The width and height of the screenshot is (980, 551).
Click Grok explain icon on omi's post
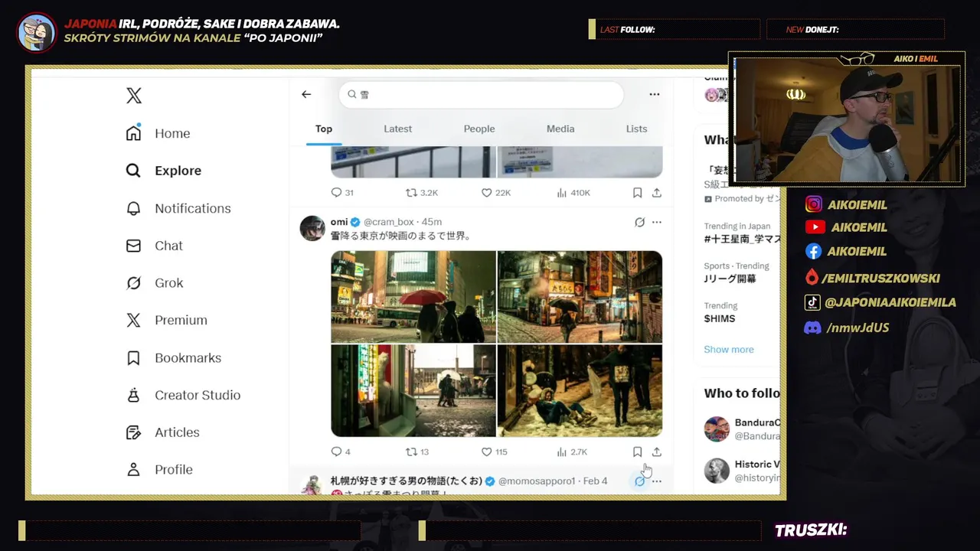639,222
